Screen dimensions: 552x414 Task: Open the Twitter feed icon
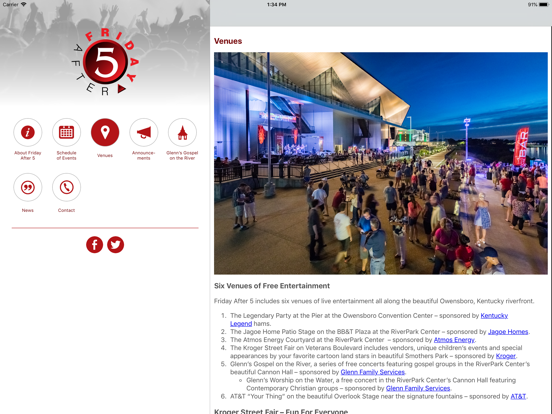tap(115, 245)
